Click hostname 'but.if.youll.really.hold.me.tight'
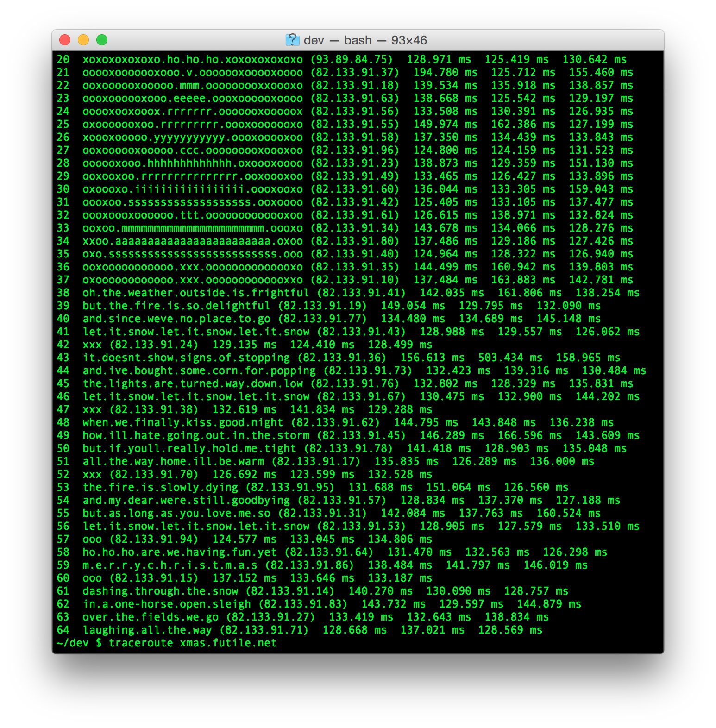Viewport: 716px width, 728px height. coord(189,448)
